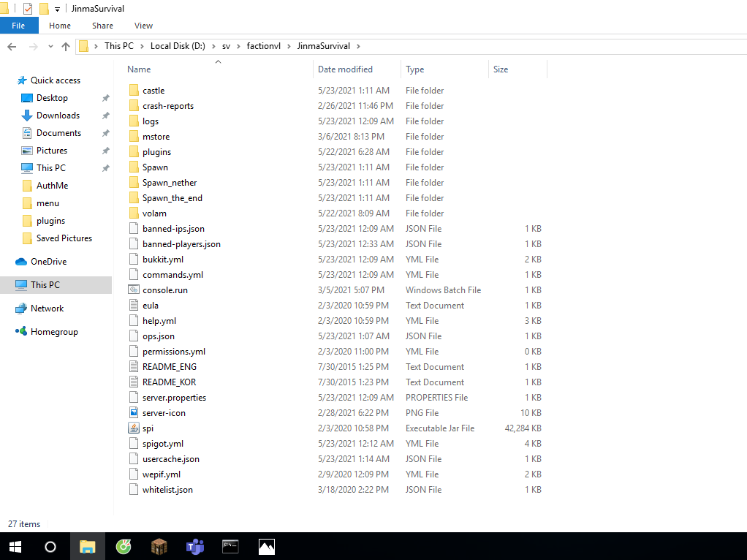Sort files by Date modified column
The height and width of the screenshot is (560, 747).
[x=345, y=69]
